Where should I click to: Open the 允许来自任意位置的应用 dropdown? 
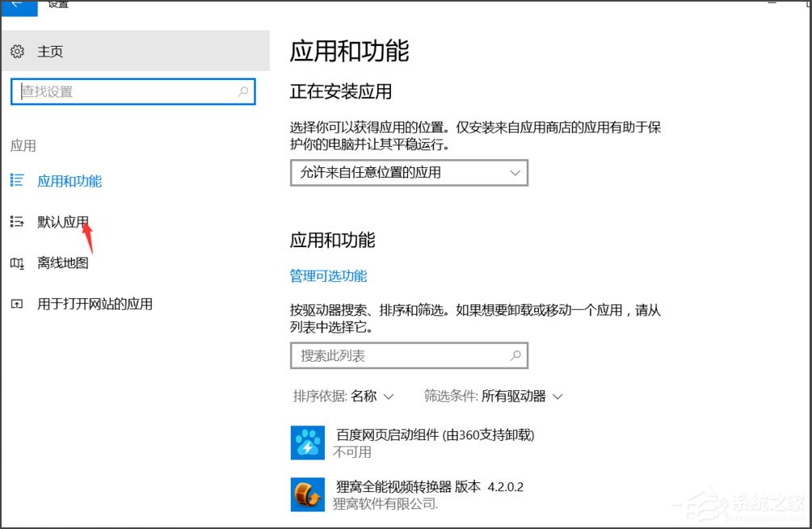tap(408, 173)
